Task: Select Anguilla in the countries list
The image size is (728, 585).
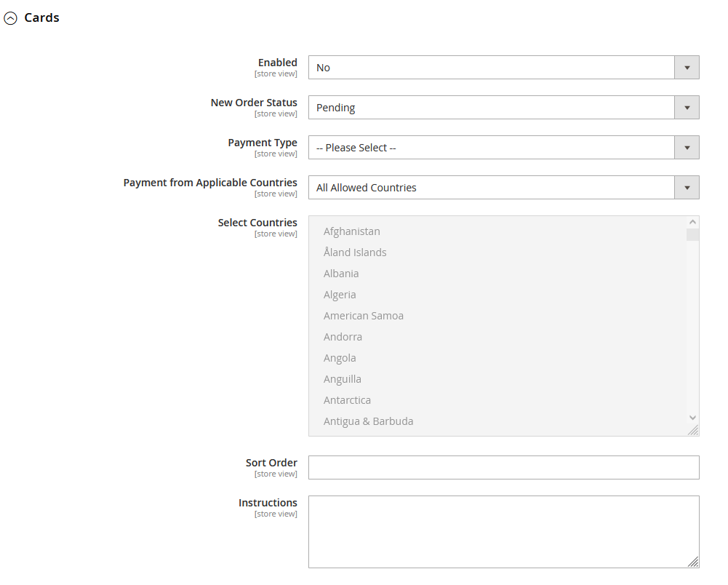Action: click(343, 379)
